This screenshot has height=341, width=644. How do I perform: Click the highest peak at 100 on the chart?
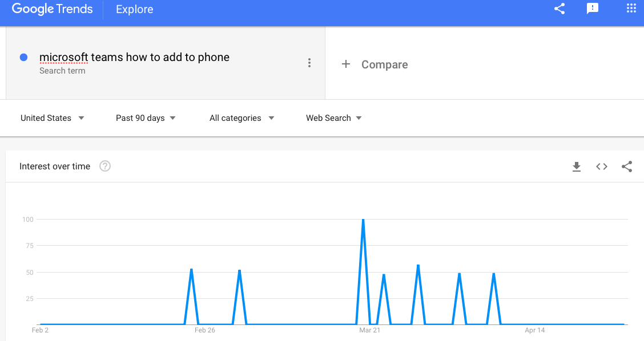point(363,220)
